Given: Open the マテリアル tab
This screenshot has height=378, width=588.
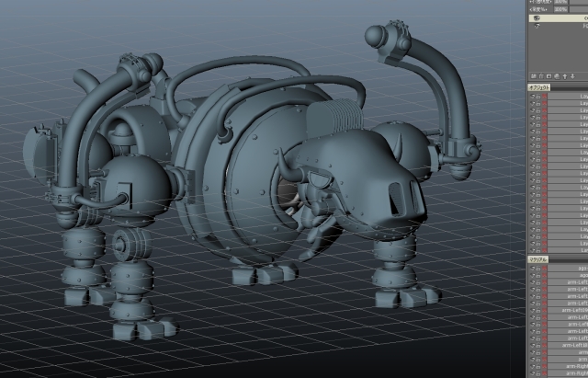Looking at the screenshot, I should [x=538, y=260].
